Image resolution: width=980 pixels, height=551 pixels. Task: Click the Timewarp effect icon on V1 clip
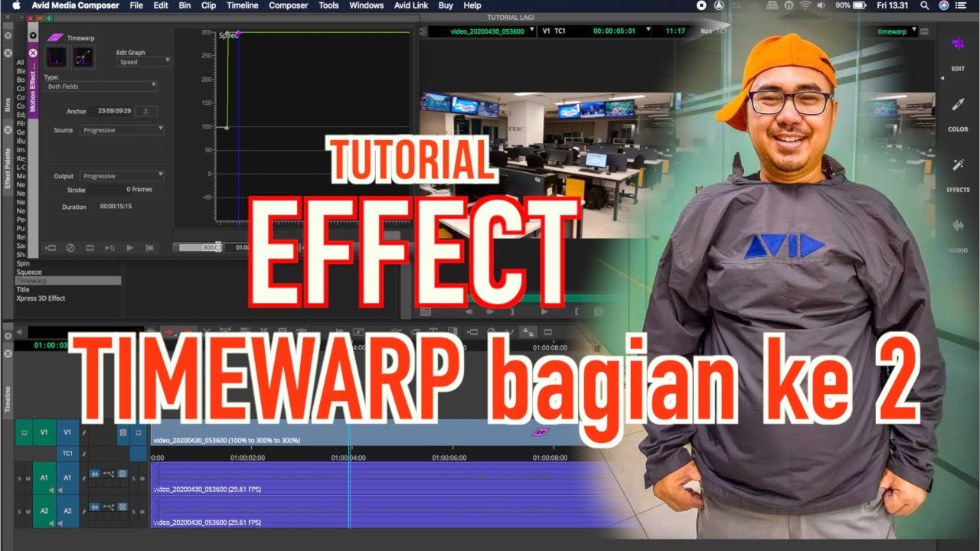coord(541,433)
